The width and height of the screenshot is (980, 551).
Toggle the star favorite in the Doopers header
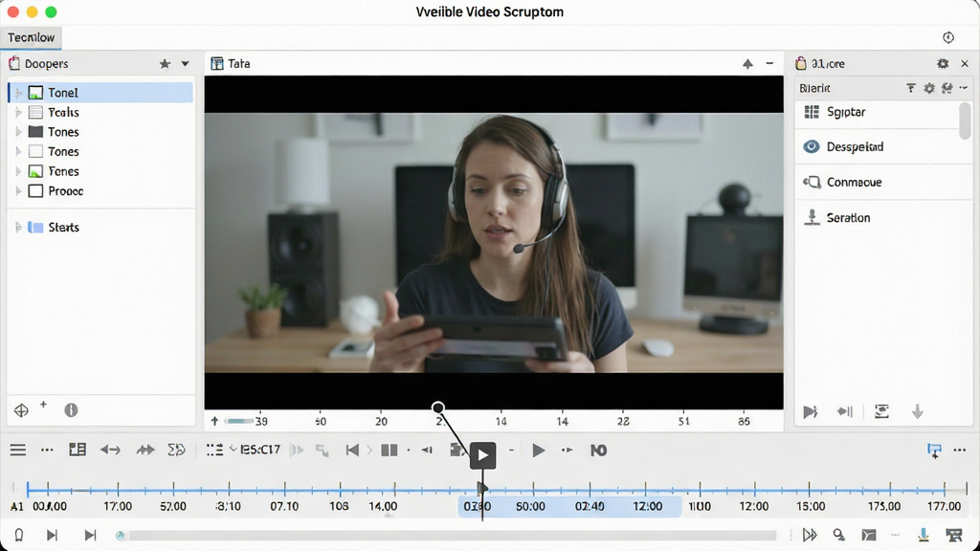click(165, 64)
